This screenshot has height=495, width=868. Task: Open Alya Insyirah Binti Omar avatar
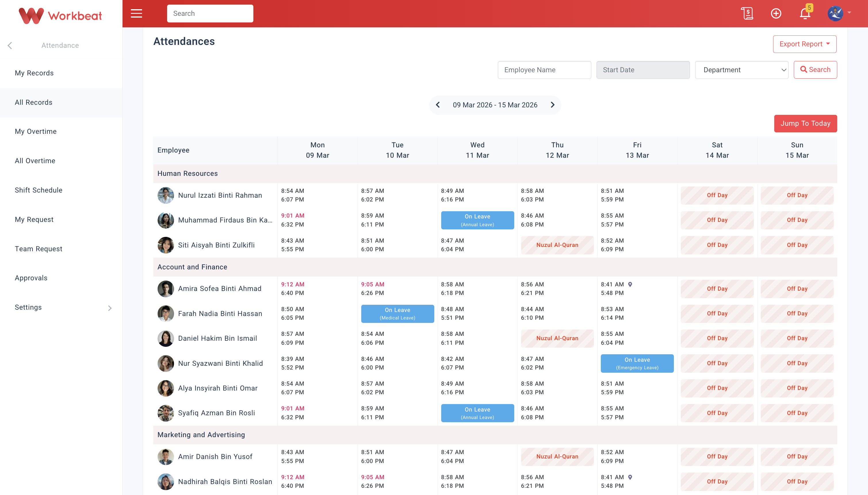(x=166, y=388)
